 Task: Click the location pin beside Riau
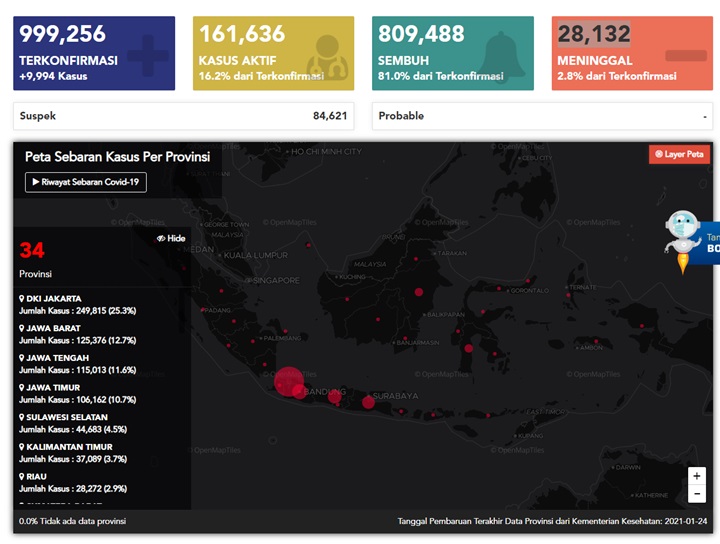click(22, 477)
